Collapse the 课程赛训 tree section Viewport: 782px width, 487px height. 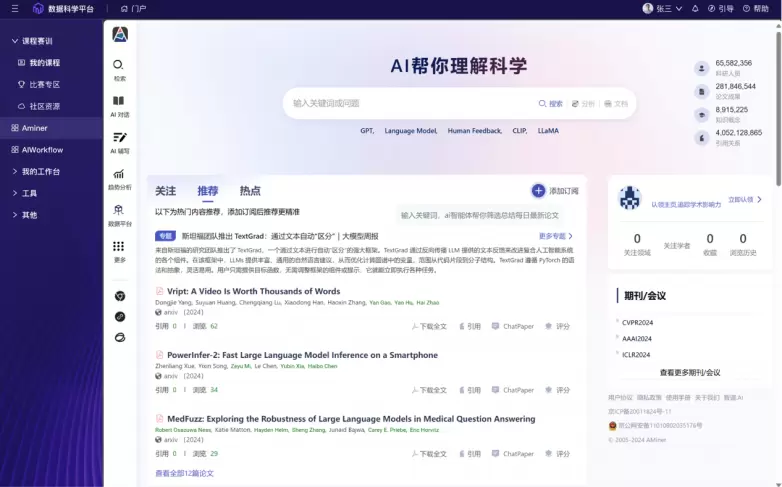tap(14, 41)
